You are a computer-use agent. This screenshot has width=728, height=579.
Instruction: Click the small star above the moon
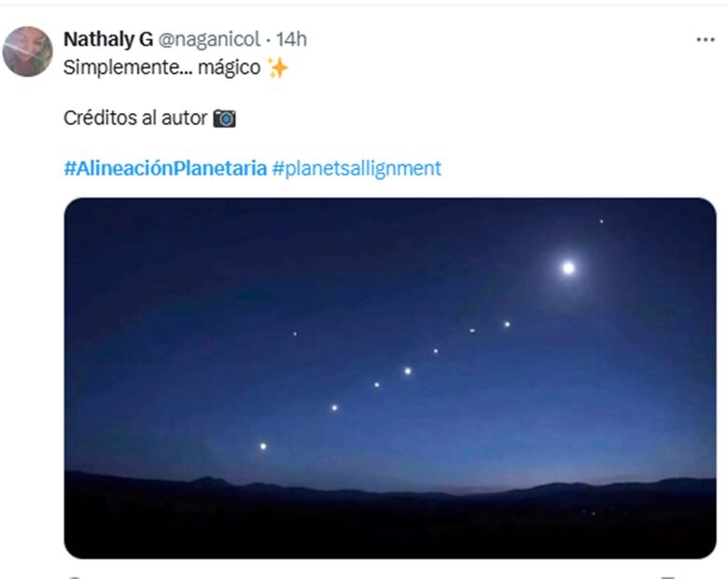(601, 221)
